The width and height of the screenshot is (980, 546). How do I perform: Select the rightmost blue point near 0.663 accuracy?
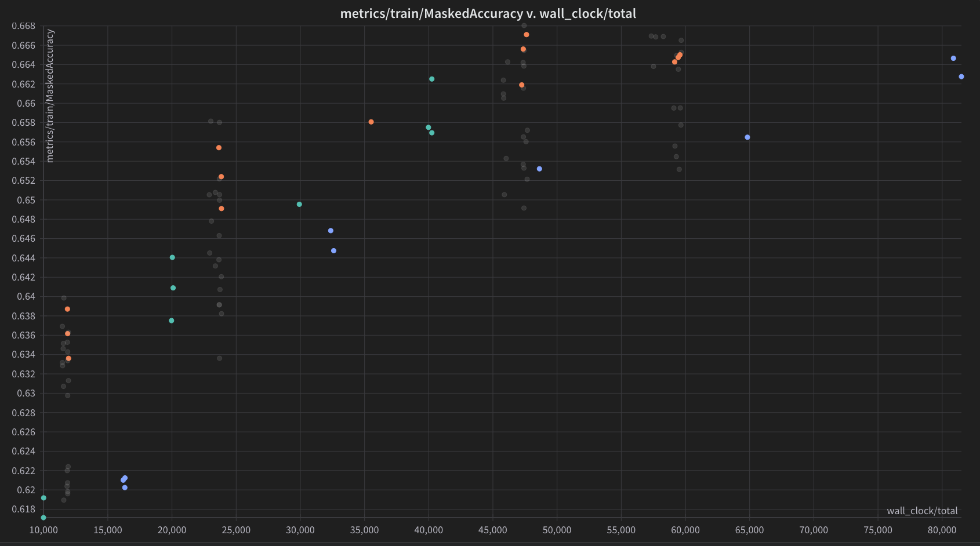coord(961,77)
